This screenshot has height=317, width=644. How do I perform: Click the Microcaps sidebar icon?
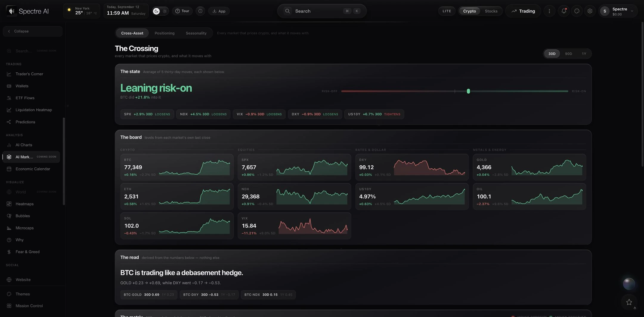(9, 228)
